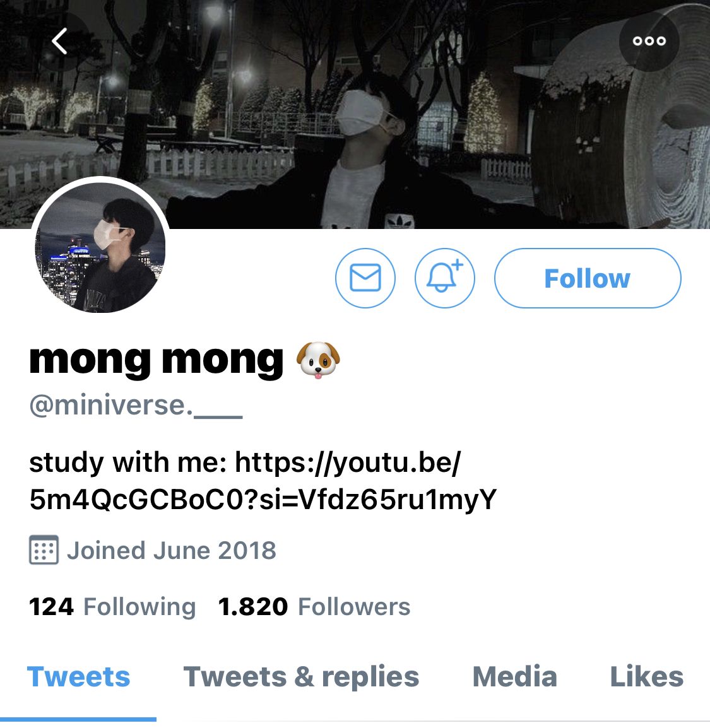Send a direct message via envelope icon
This screenshot has height=728, width=710.
pyautogui.click(x=365, y=278)
